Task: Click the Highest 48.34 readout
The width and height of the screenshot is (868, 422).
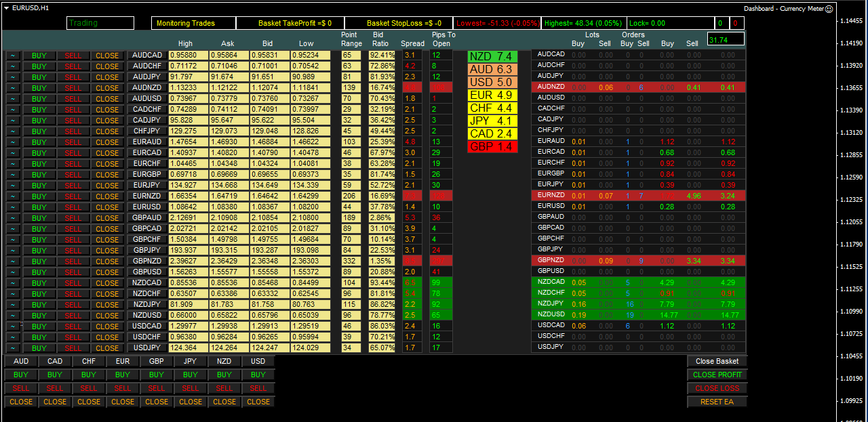Action: (584, 23)
